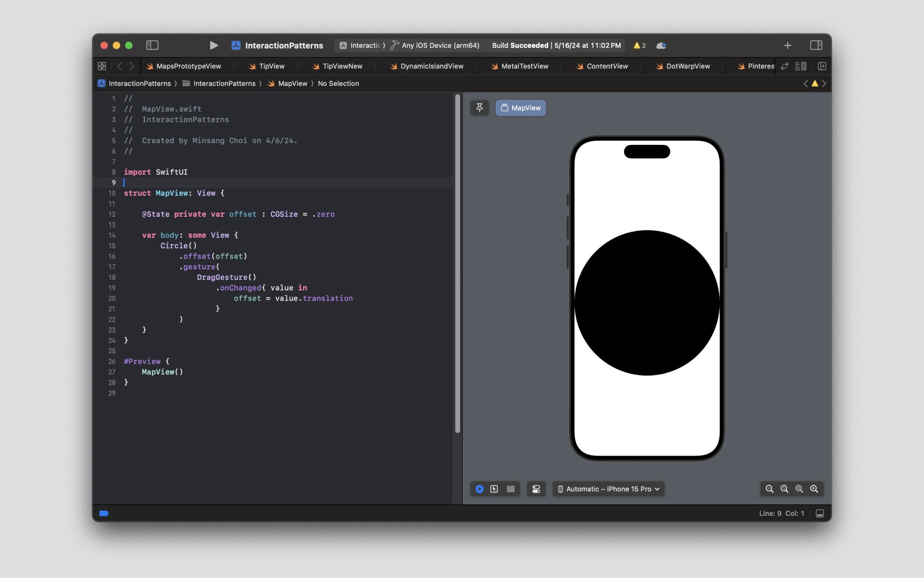Click the Run play button
Image resolution: width=924 pixels, height=578 pixels.
[x=214, y=45]
